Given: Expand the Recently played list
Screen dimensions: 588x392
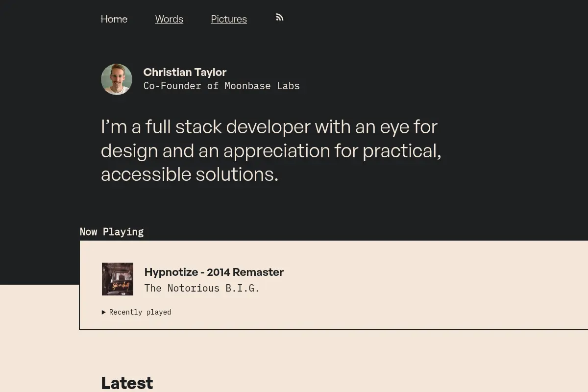Looking at the screenshot, I should pyautogui.click(x=137, y=312).
